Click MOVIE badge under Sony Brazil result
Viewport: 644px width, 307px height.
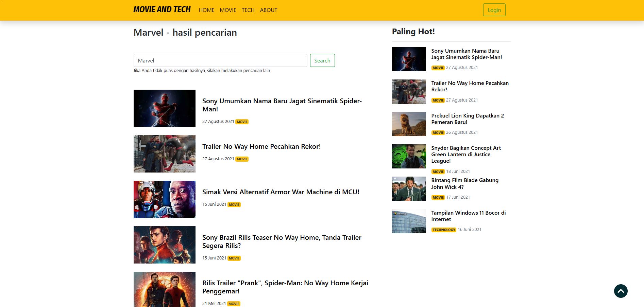point(234,258)
